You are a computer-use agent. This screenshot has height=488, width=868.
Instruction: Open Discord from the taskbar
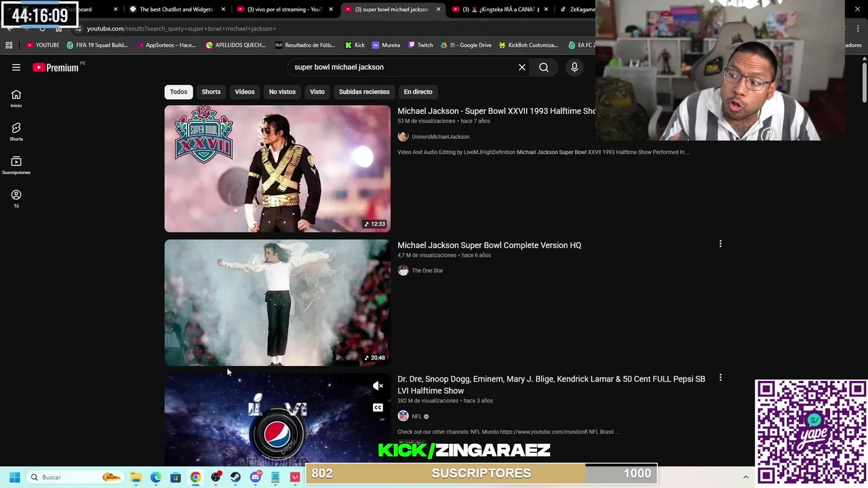pos(255,477)
